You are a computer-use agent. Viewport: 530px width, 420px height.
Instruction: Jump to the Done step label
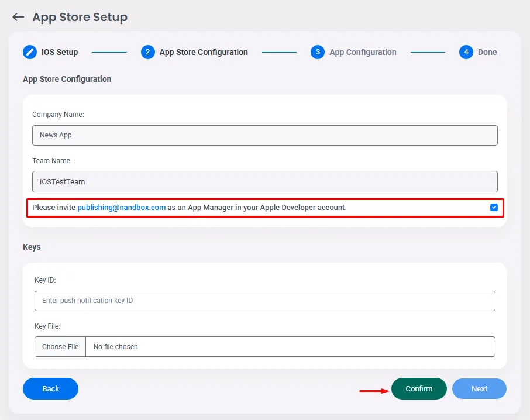(487, 52)
